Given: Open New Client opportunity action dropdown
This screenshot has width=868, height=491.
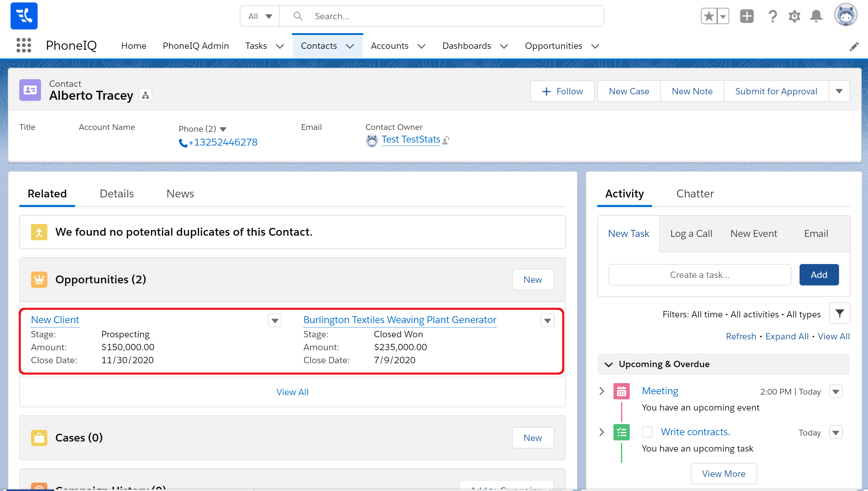Looking at the screenshot, I should [x=274, y=320].
